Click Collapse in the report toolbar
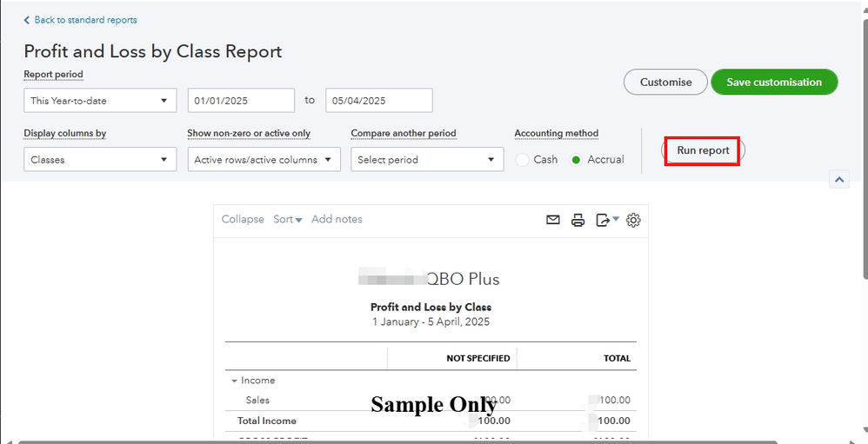Screen dimensions: 868x444 point(243,220)
